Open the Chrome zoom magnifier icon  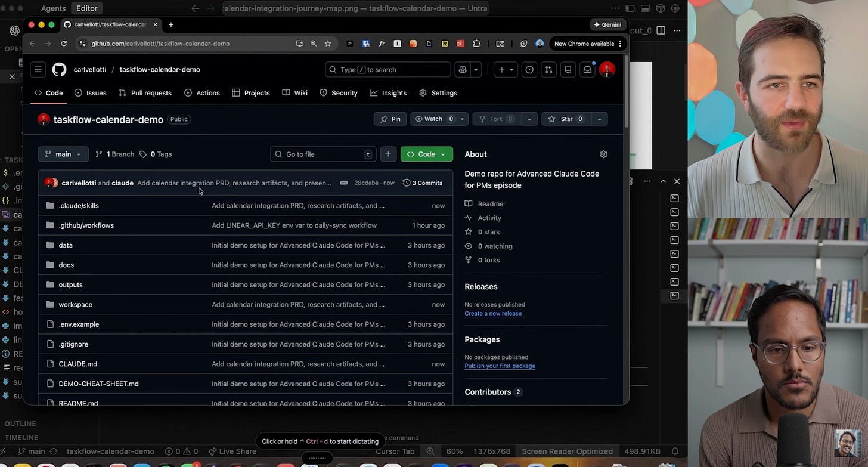point(314,44)
